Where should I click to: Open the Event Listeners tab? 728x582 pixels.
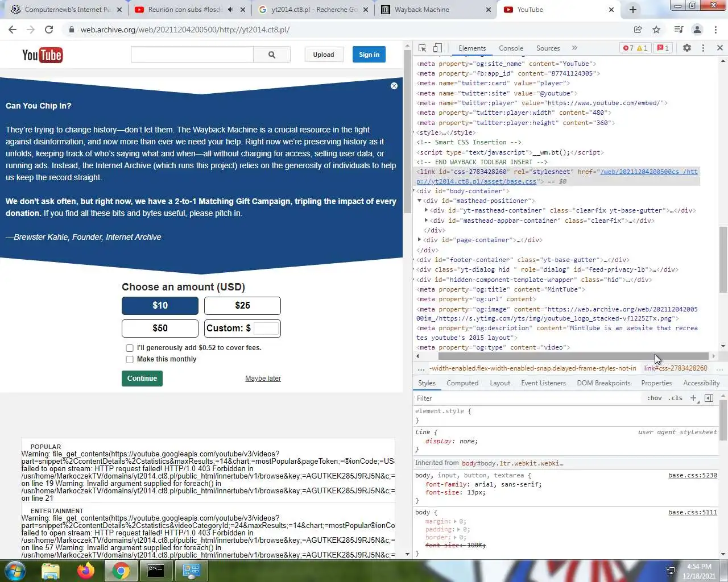[x=543, y=383]
